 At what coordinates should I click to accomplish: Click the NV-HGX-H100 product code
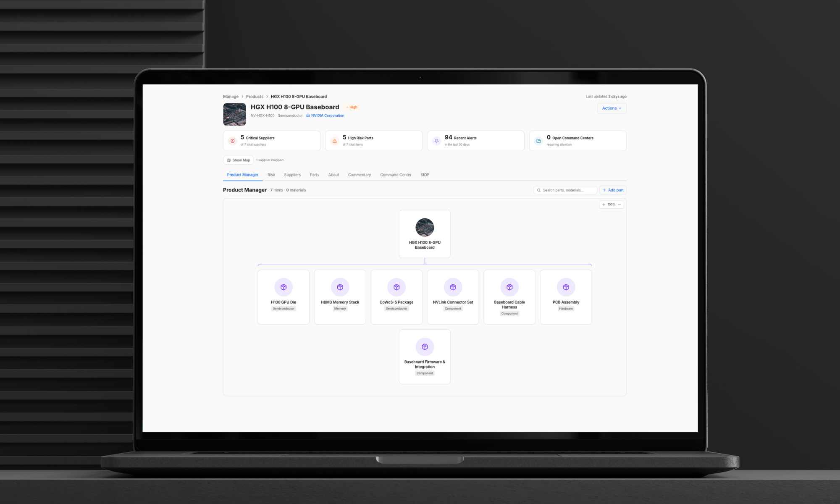click(262, 115)
